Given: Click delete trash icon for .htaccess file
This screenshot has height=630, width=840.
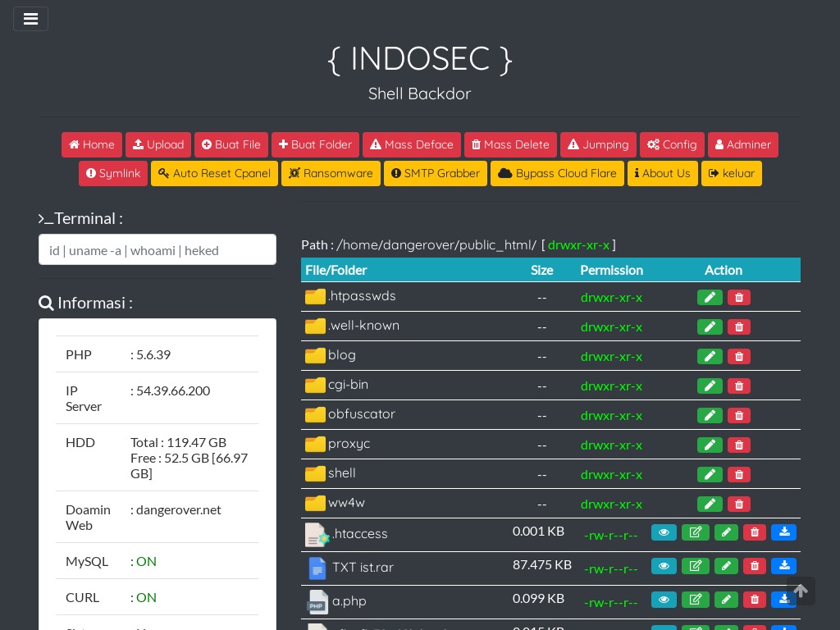Looking at the screenshot, I should coord(755,532).
